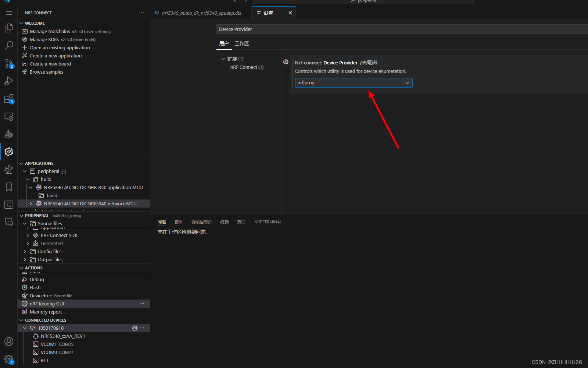588x368 pixels.
Task: Open the Search view in activity bar
Action: pyautogui.click(x=9, y=46)
